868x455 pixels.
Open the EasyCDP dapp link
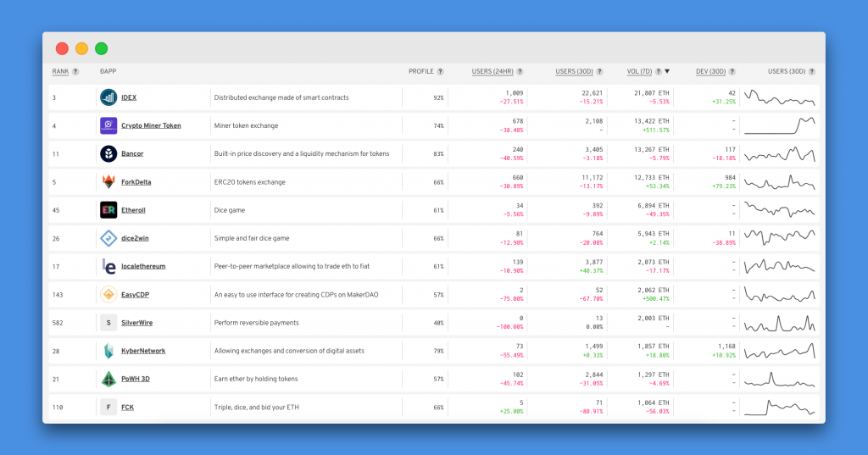135,295
